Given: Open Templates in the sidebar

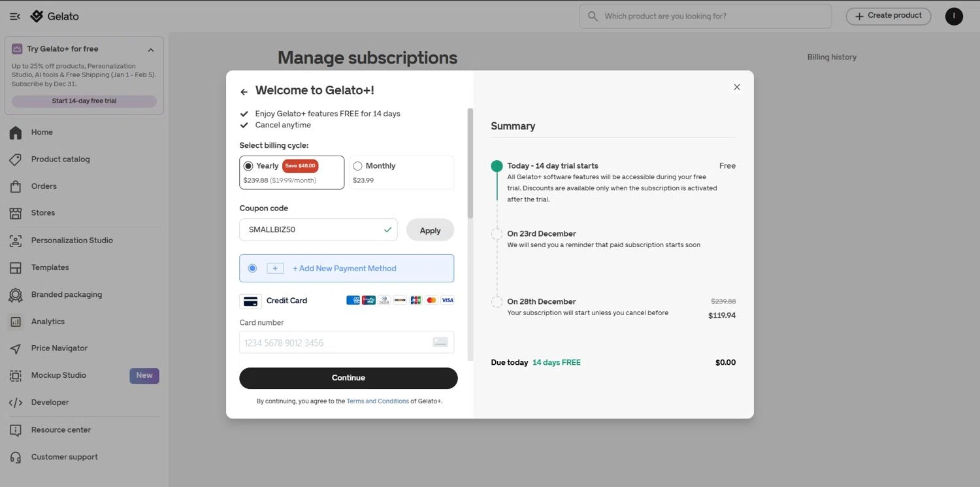Looking at the screenshot, I should [x=50, y=268].
